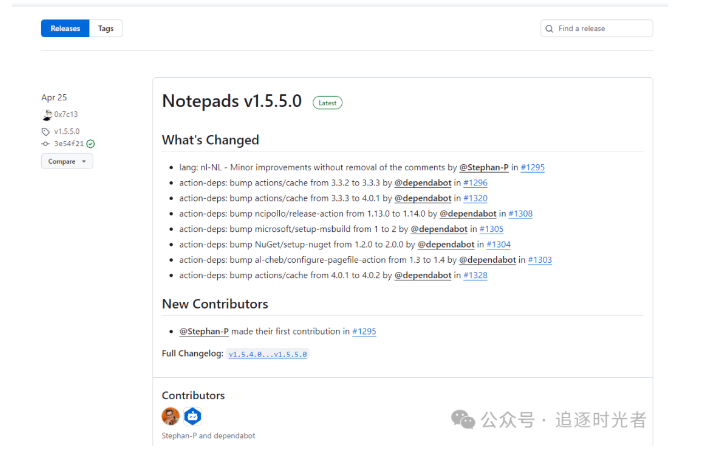Open the dependabot contributor avatar
The width and height of the screenshot is (702, 451).
pyautogui.click(x=193, y=416)
